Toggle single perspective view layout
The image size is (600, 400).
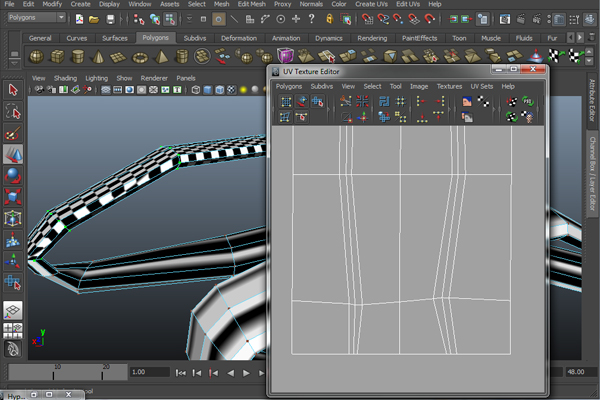[x=13, y=310]
